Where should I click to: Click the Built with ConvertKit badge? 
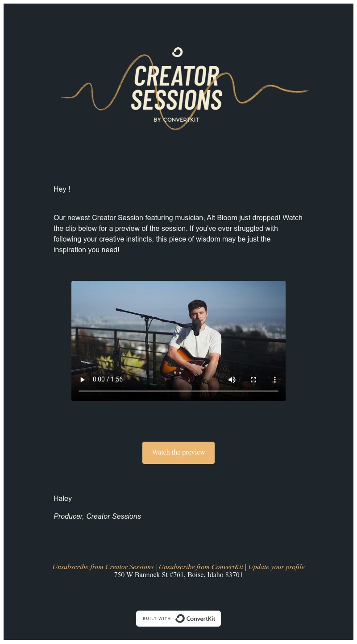point(178,619)
